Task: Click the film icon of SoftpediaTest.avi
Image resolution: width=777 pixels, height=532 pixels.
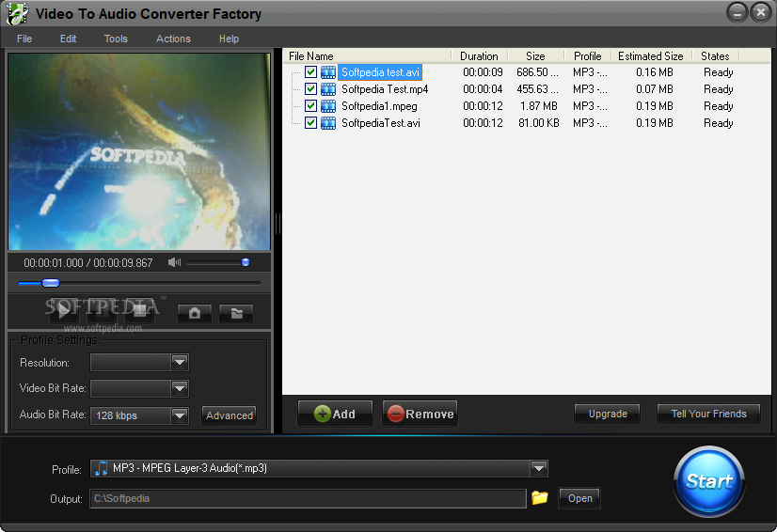Action: click(328, 123)
